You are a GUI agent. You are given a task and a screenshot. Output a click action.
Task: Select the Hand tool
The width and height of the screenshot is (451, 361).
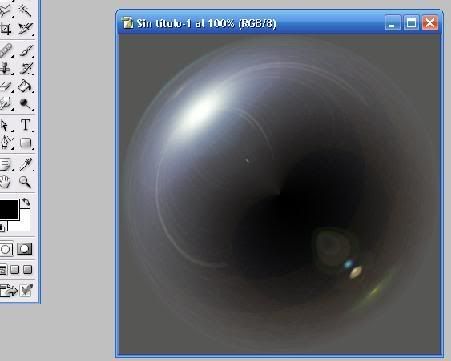(6, 182)
